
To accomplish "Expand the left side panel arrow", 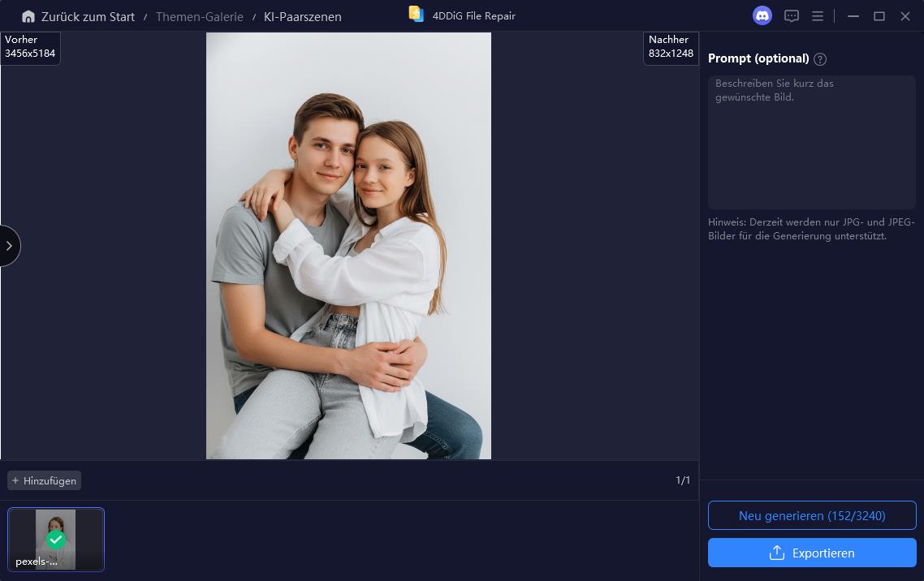I will [x=9, y=246].
